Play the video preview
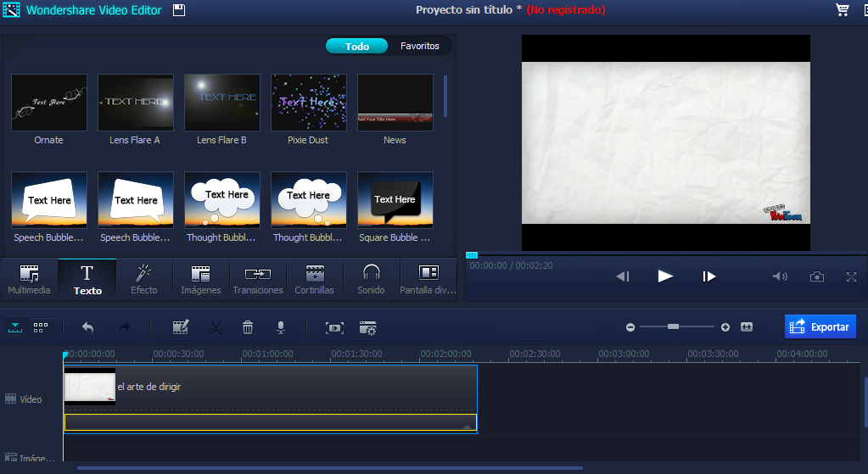Viewport: 868px width, 474px height. click(x=665, y=276)
